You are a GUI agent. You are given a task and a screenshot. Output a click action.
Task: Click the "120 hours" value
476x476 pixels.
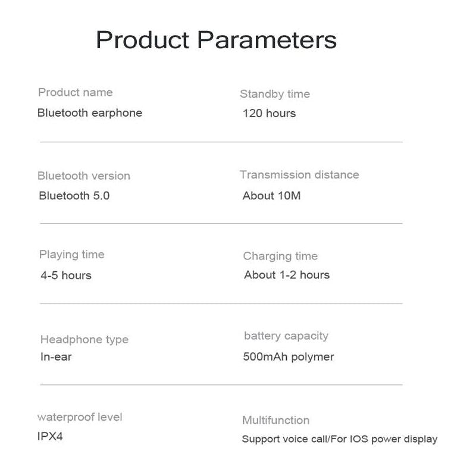pyautogui.click(x=269, y=113)
